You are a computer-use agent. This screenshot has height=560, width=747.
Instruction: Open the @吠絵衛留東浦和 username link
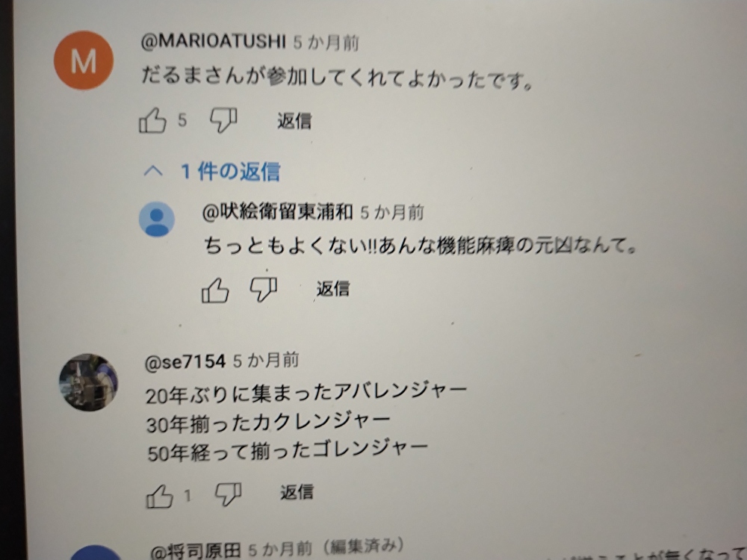pos(278,211)
